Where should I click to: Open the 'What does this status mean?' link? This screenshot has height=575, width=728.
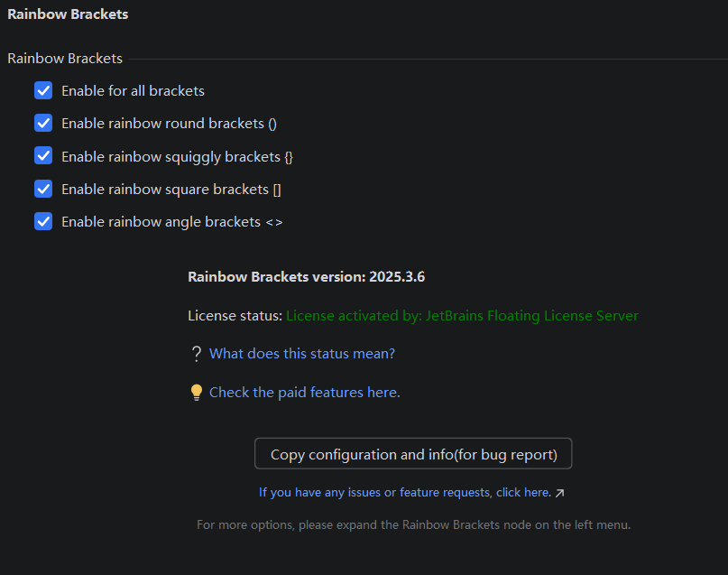(x=302, y=354)
